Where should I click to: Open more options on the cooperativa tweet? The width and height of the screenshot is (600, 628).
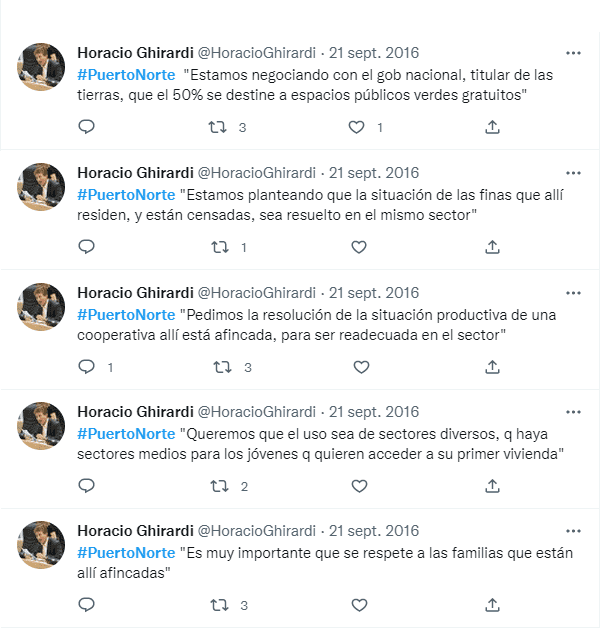pos(573,293)
